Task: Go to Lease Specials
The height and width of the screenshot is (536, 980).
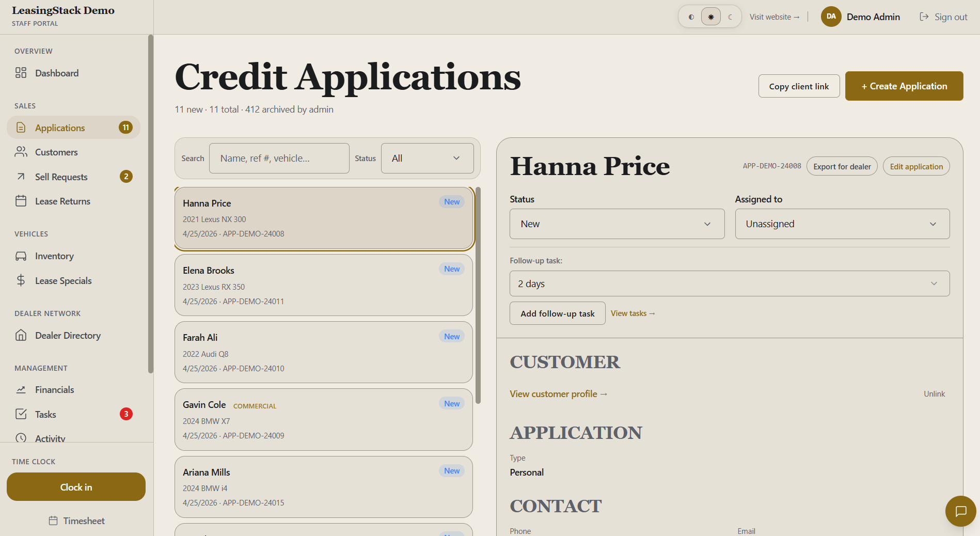Action: tap(73, 280)
